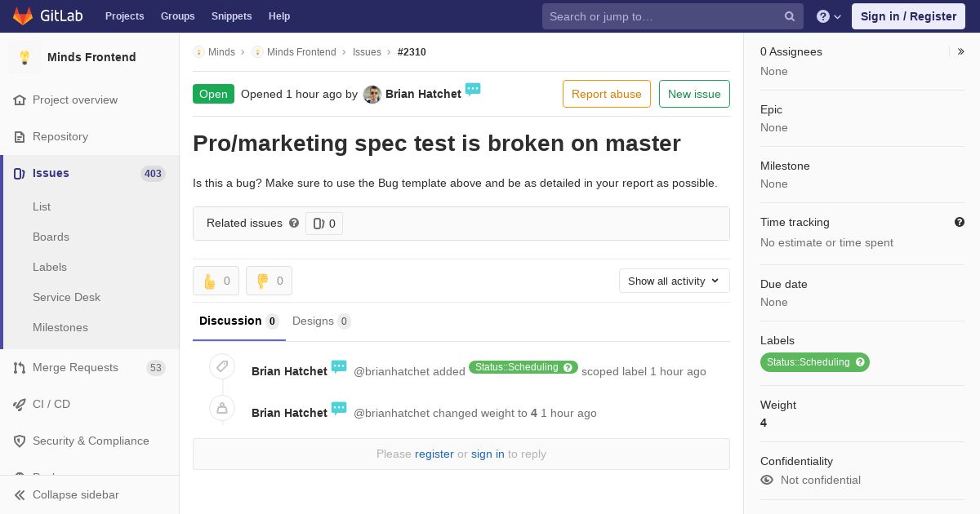Click the Time tracking help icon
980x514 pixels.
960,222
